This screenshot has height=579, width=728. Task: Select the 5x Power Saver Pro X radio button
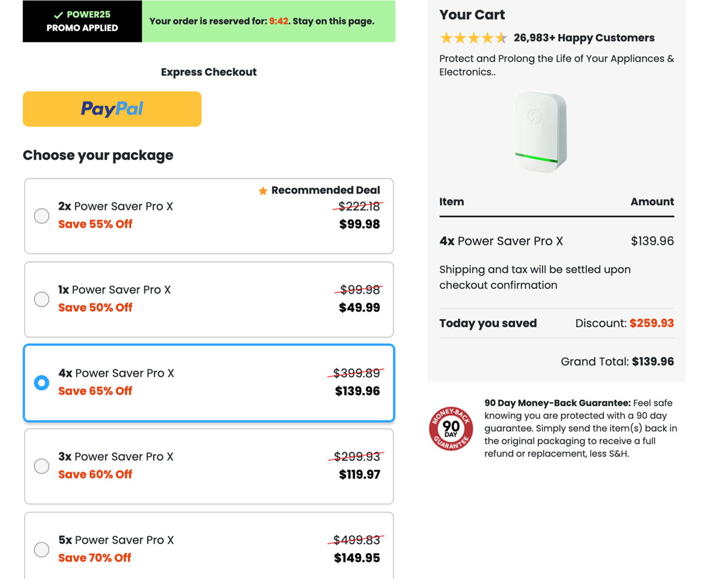click(42, 549)
